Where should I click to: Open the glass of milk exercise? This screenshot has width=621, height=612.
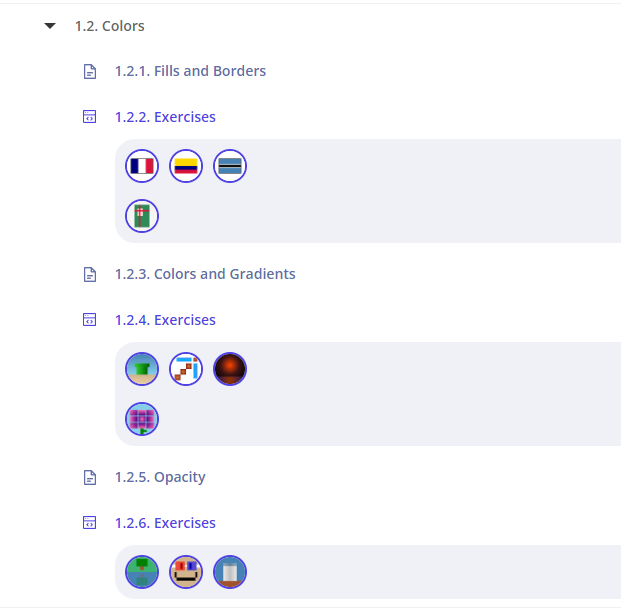click(x=230, y=572)
